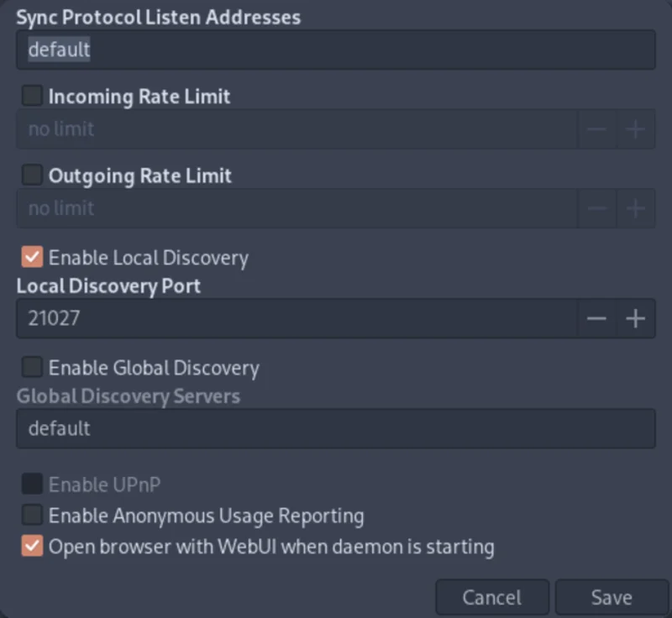Click minus icon of Incoming Rate Limit
The image size is (672, 618).
pos(597,129)
